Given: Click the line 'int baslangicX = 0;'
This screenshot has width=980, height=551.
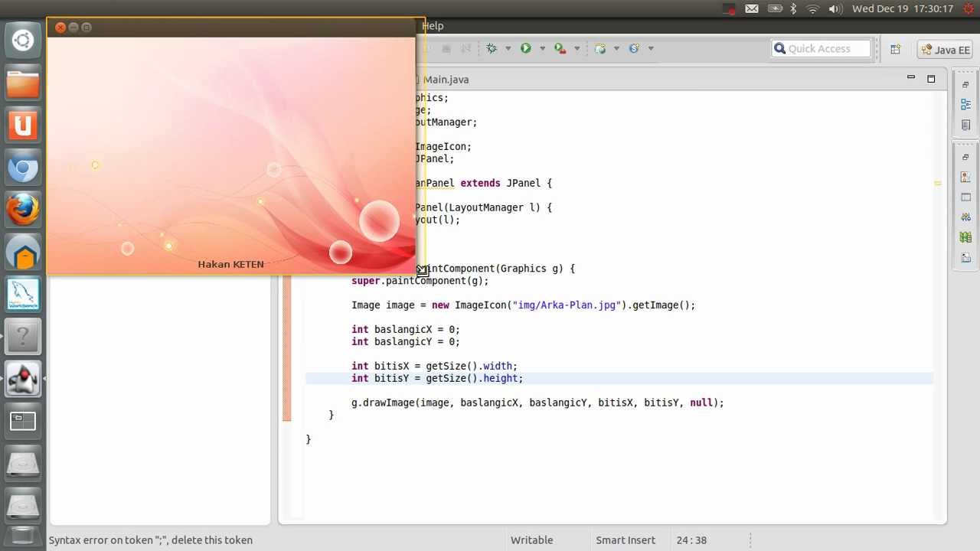Looking at the screenshot, I should [x=406, y=329].
